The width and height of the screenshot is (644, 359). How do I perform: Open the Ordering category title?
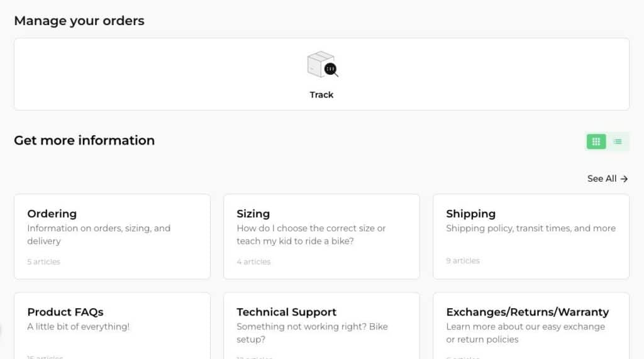52,214
